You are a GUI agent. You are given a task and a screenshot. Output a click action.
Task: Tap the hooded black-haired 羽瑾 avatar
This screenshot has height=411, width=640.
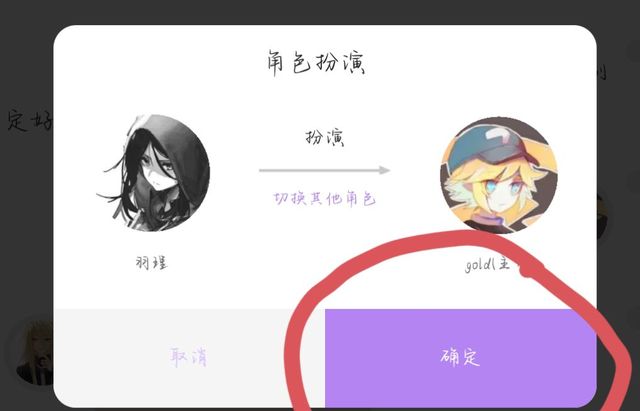click(x=153, y=173)
